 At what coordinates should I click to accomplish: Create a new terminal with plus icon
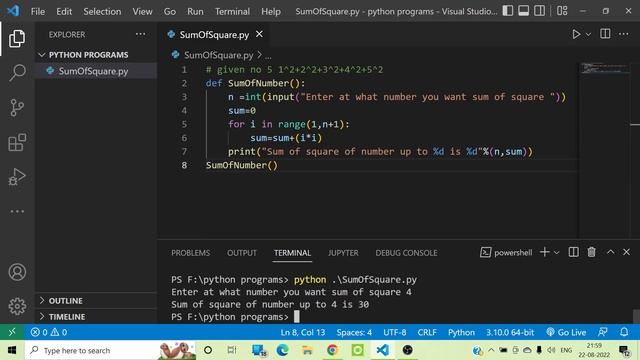544,252
